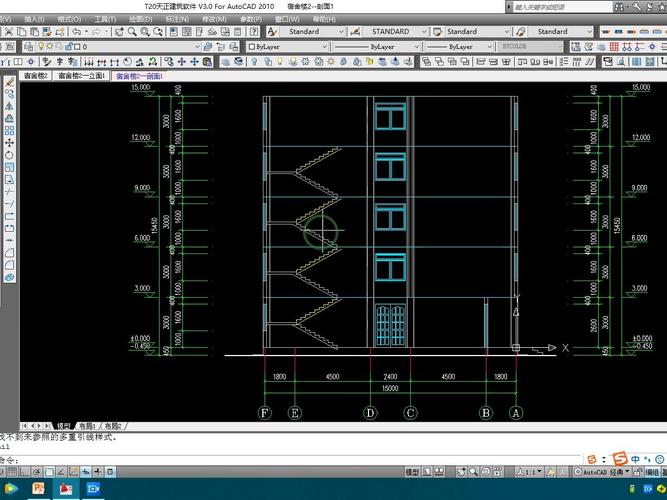The width and height of the screenshot is (667, 500).
Task: Select the Array tool in the left toolbar
Action: [x=9, y=130]
